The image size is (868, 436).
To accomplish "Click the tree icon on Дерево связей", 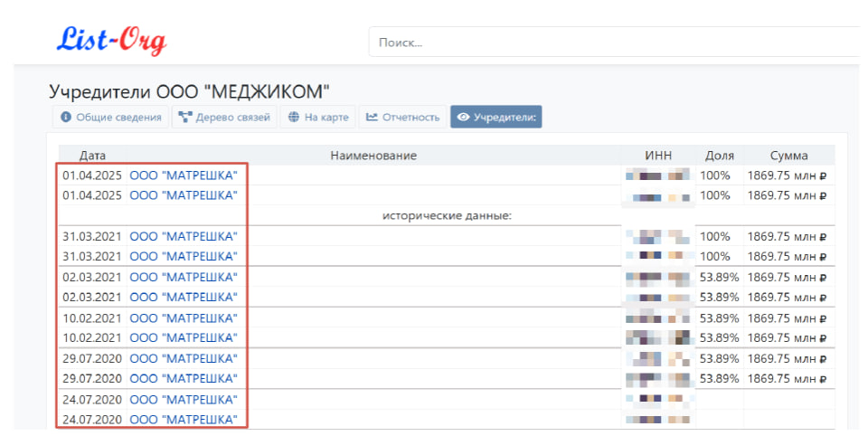I will coord(184,118).
